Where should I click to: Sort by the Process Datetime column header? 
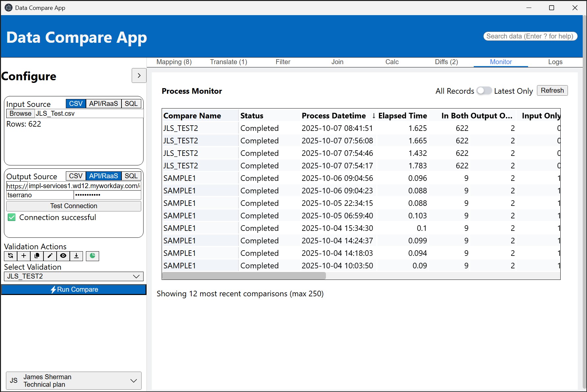pos(334,116)
